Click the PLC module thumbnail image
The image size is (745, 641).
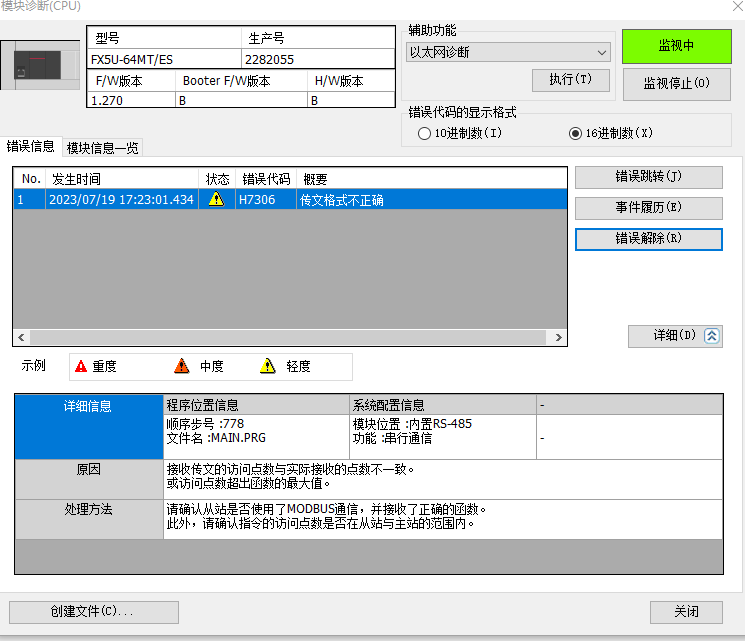pyautogui.click(x=40, y=65)
